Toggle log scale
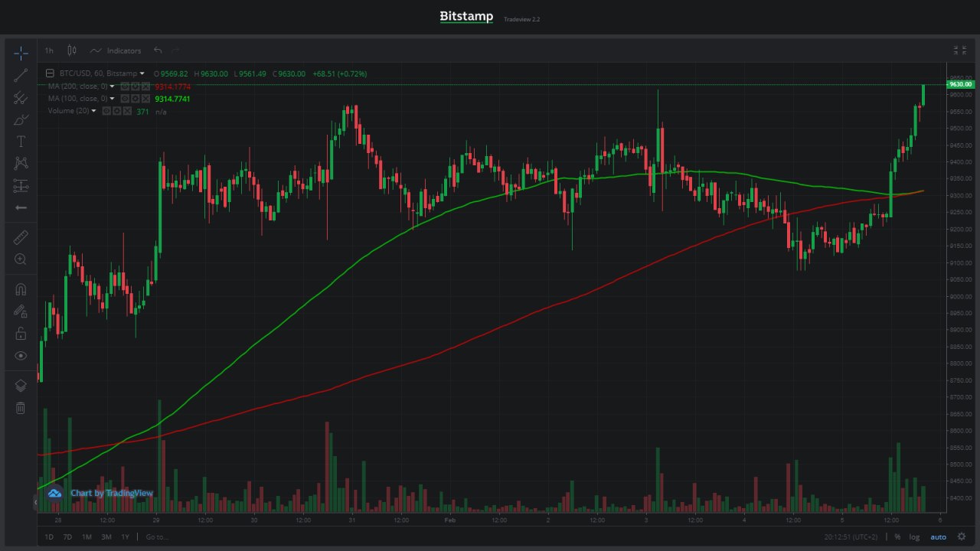Image resolution: width=980 pixels, height=551 pixels. click(914, 536)
